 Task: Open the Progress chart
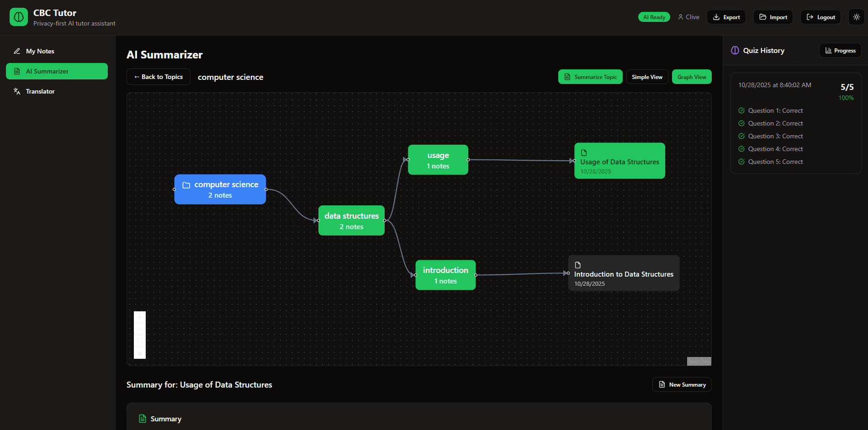tap(840, 51)
